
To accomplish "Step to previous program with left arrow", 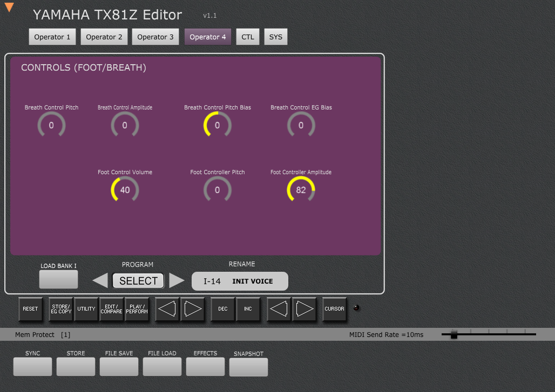I will tap(99, 280).
